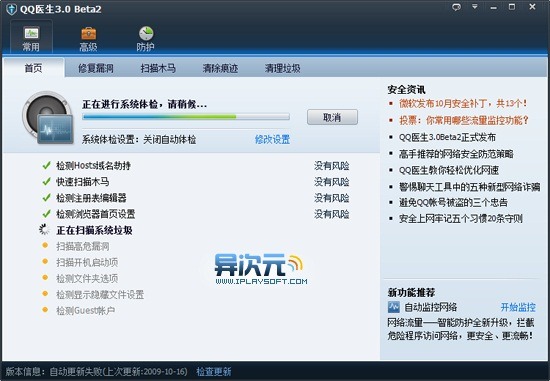Select the 快速扫描木马 row text

[x=83, y=182]
